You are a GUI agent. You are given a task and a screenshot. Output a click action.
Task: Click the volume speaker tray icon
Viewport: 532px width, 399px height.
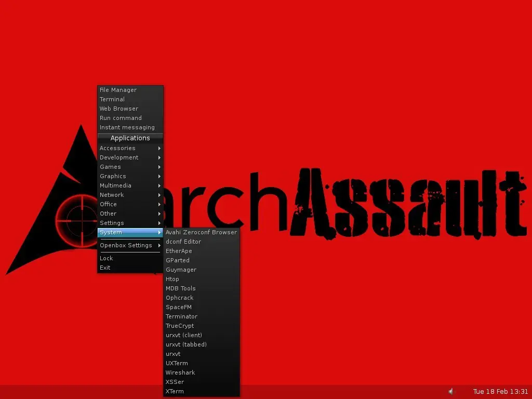click(451, 392)
